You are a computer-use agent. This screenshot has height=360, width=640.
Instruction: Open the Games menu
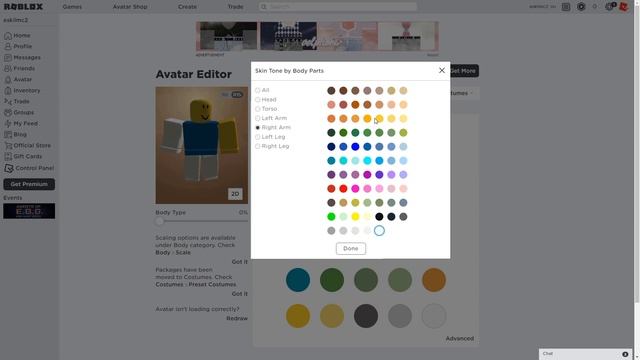click(x=72, y=7)
